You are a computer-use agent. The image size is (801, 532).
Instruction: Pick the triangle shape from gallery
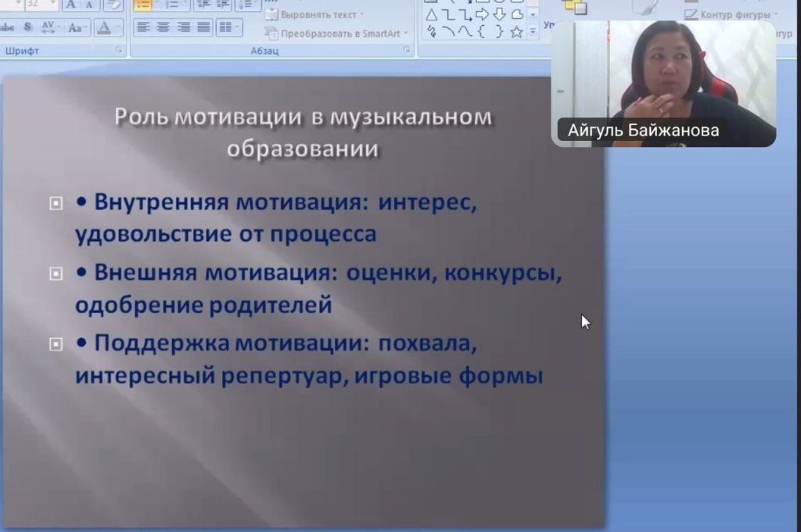point(431,15)
